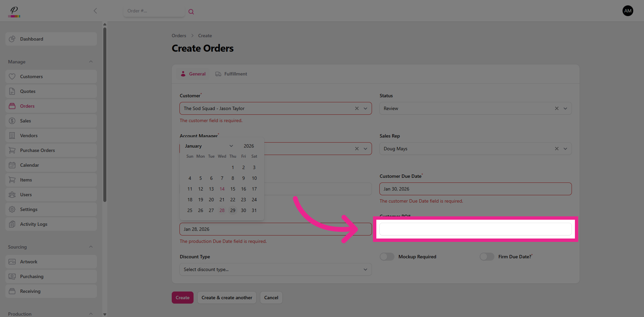Collapse the Manage sidebar section
The width and height of the screenshot is (644, 317).
(x=91, y=62)
